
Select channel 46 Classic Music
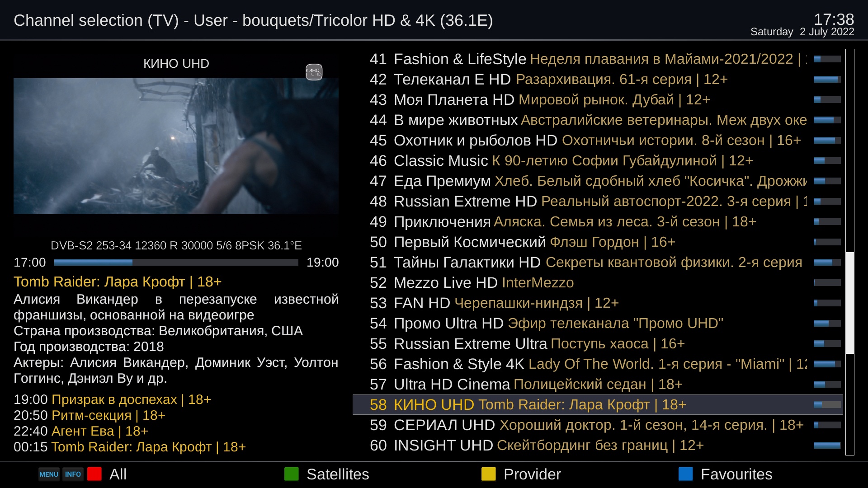point(598,160)
